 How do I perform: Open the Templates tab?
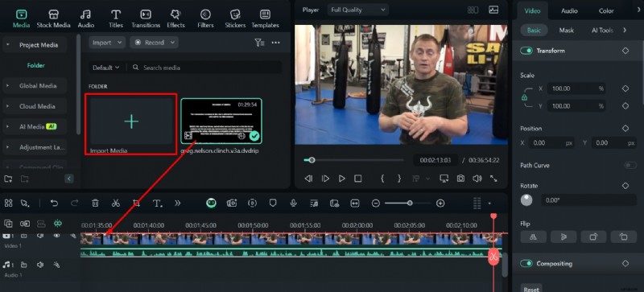pyautogui.click(x=266, y=19)
